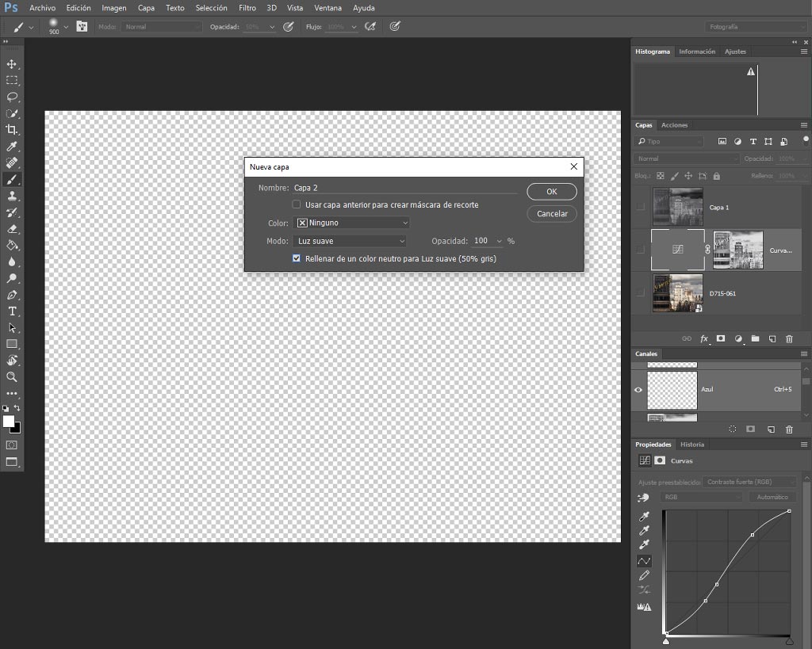812x649 pixels.
Task: Open the Capa menu
Action: coord(146,8)
